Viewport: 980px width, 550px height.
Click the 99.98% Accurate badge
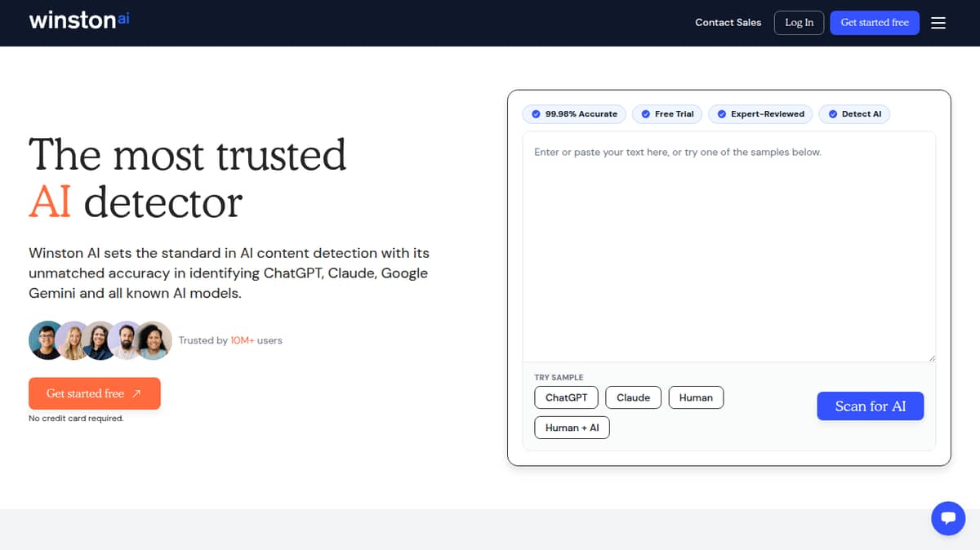pyautogui.click(x=575, y=114)
